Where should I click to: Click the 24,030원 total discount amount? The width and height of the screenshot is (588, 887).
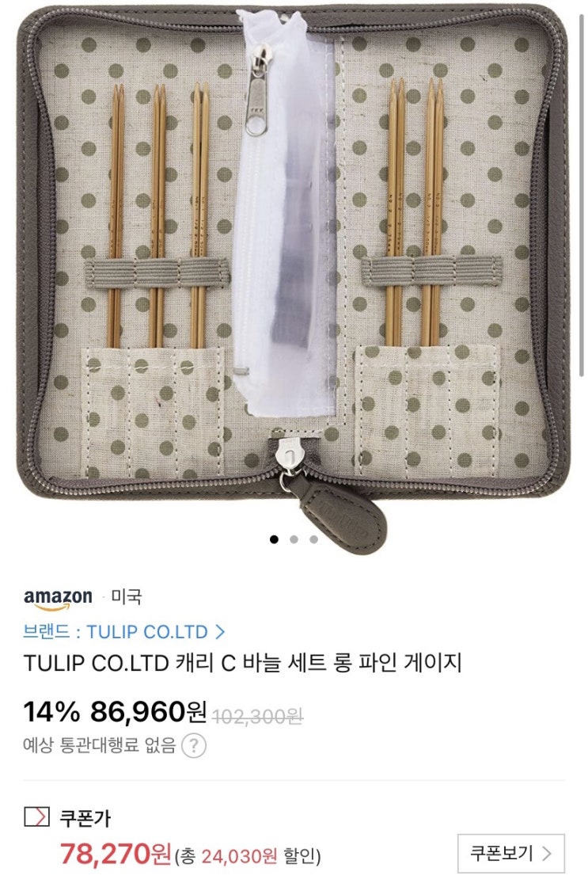coord(239,856)
